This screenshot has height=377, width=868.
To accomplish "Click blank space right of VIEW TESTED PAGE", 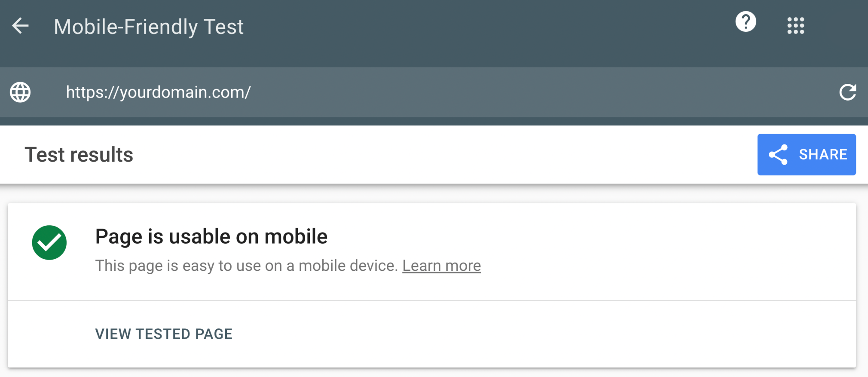I will tap(537, 334).
